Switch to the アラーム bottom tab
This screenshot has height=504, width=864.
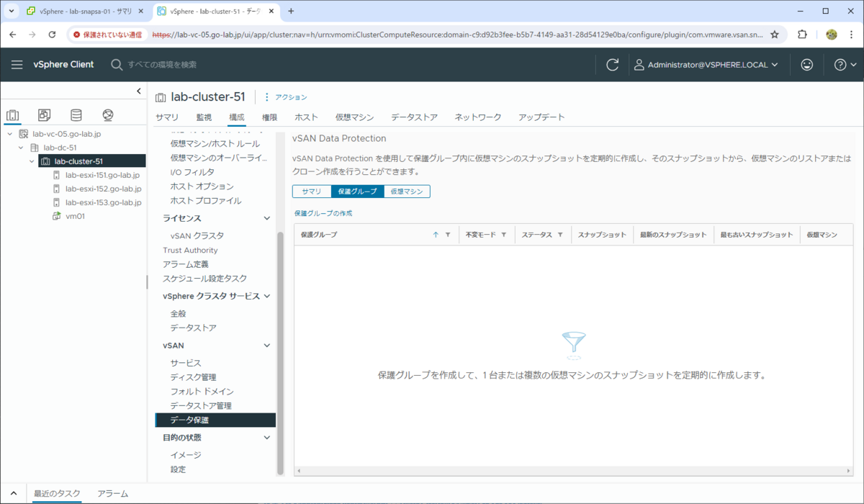click(x=113, y=493)
